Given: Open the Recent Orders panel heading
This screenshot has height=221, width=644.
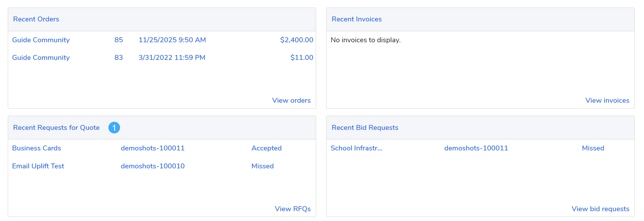Looking at the screenshot, I should [36, 19].
